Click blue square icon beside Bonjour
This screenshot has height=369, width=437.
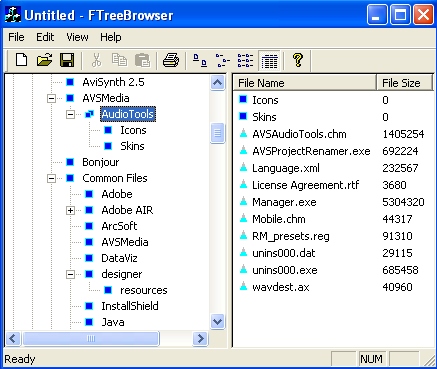click(x=70, y=162)
